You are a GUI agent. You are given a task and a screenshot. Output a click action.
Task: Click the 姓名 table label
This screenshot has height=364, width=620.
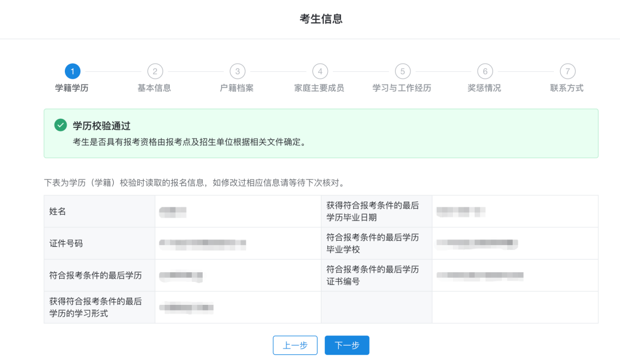pos(58,211)
